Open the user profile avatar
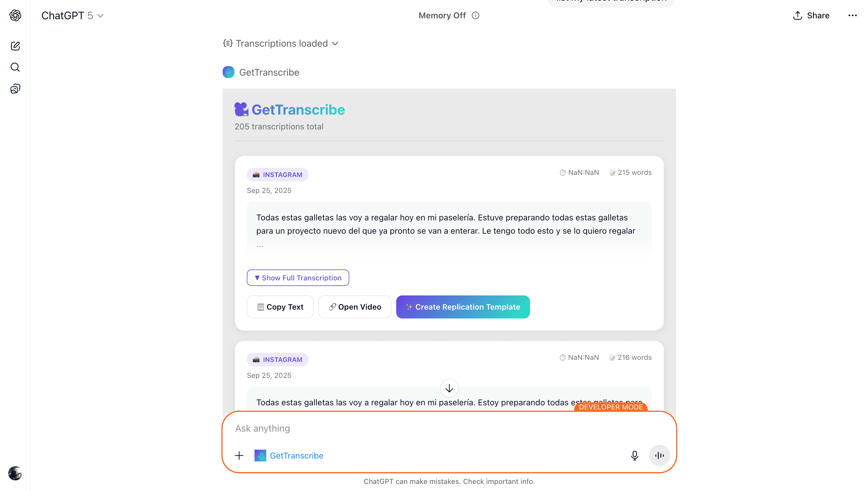Image resolution: width=868 pixels, height=491 pixels. [15, 473]
